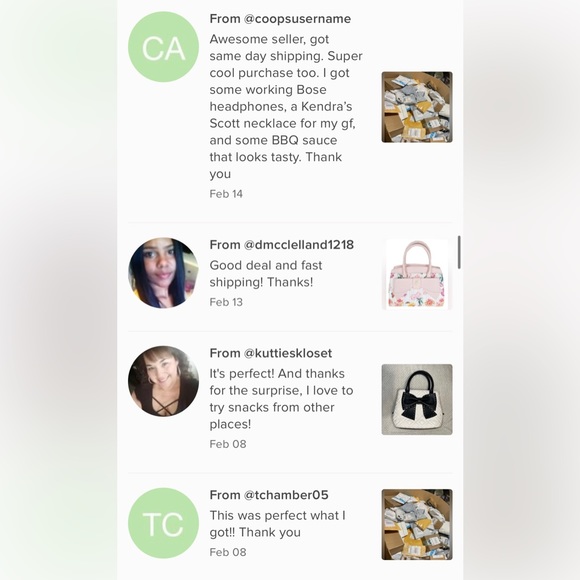Click the scrollbar handle on the right edge
The height and width of the screenshot is (580, 580).
point(459,252)
